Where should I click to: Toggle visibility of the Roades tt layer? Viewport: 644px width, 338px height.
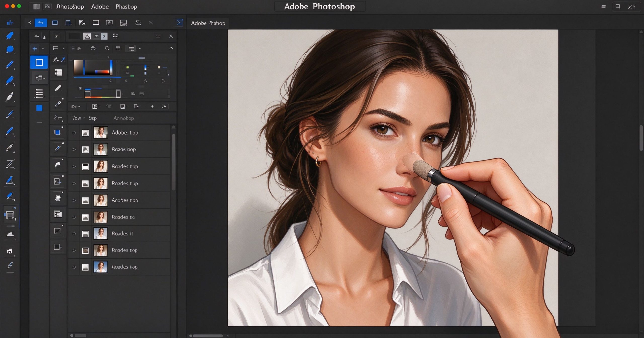[x=74, y=234]
